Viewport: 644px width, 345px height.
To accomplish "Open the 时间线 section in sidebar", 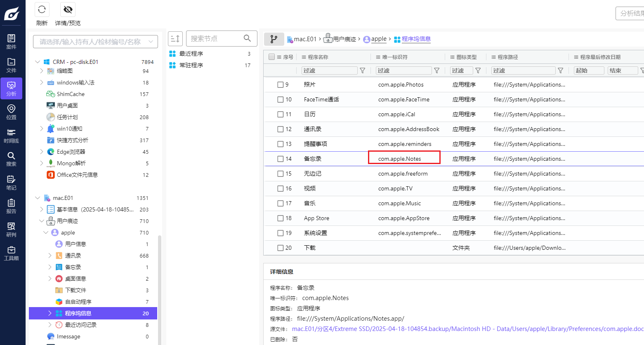I will click(x=12, y=136).
